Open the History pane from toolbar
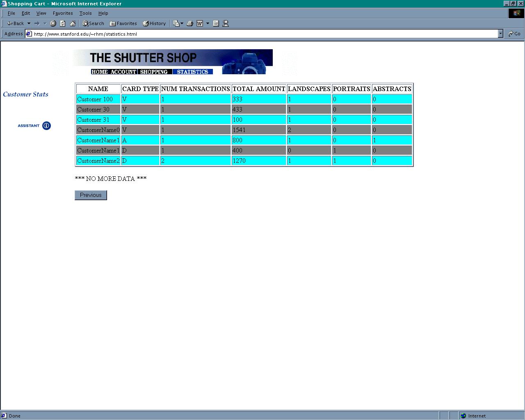This screenshot has width=525, height=420. tap(154, 23)
